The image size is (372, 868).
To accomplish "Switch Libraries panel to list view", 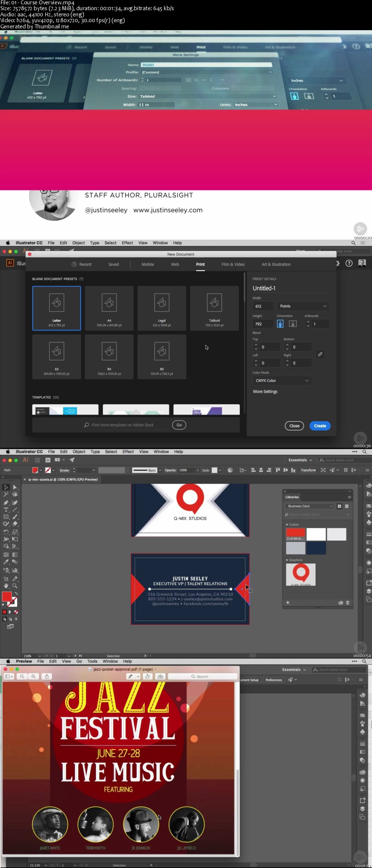I will (x=347, y=506).
